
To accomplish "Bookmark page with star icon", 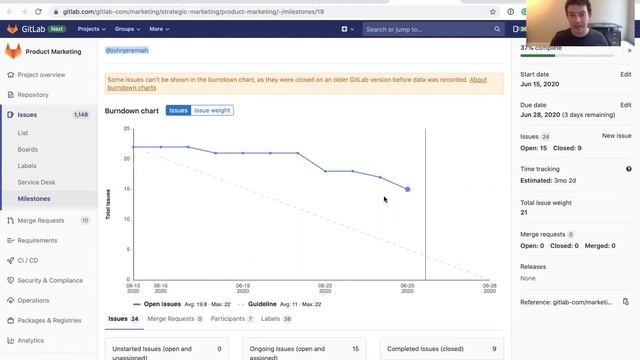I will 493,12.
